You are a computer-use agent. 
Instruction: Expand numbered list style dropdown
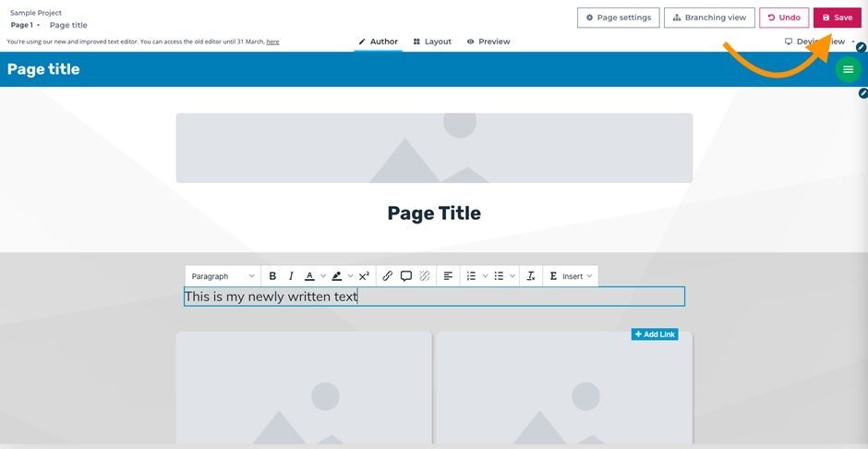point(486,276)
